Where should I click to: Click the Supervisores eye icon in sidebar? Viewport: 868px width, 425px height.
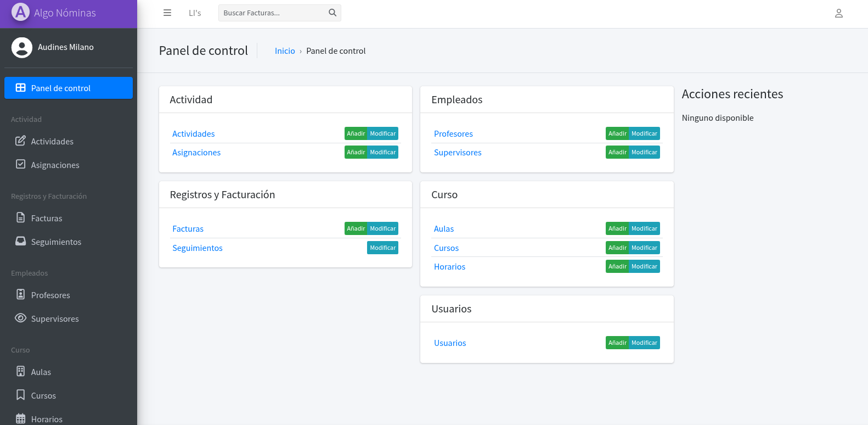pyautogui.click(x=20, y=318)
